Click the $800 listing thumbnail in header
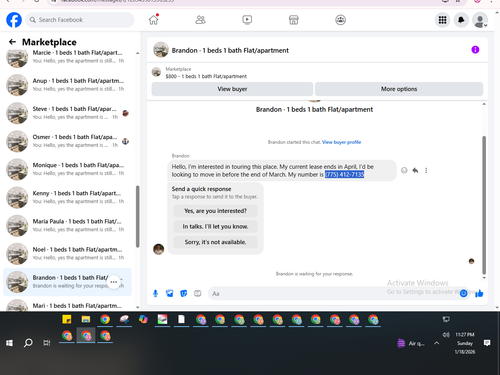The width and height of the screenshot is (500, 375). tap(156, 72)
